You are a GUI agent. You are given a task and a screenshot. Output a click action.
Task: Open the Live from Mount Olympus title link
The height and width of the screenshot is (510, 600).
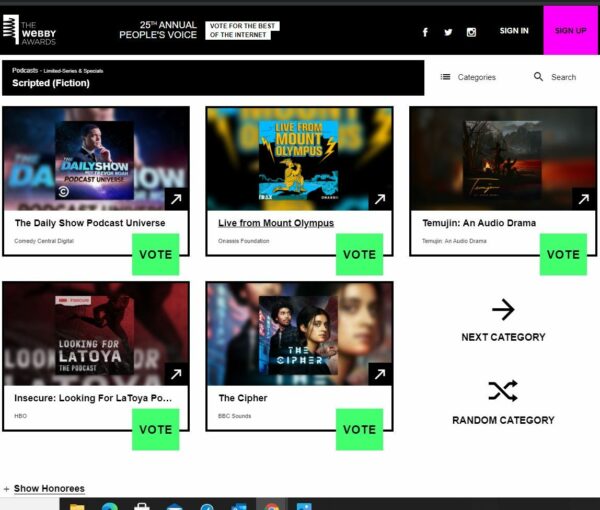click(x=276, y=223)
